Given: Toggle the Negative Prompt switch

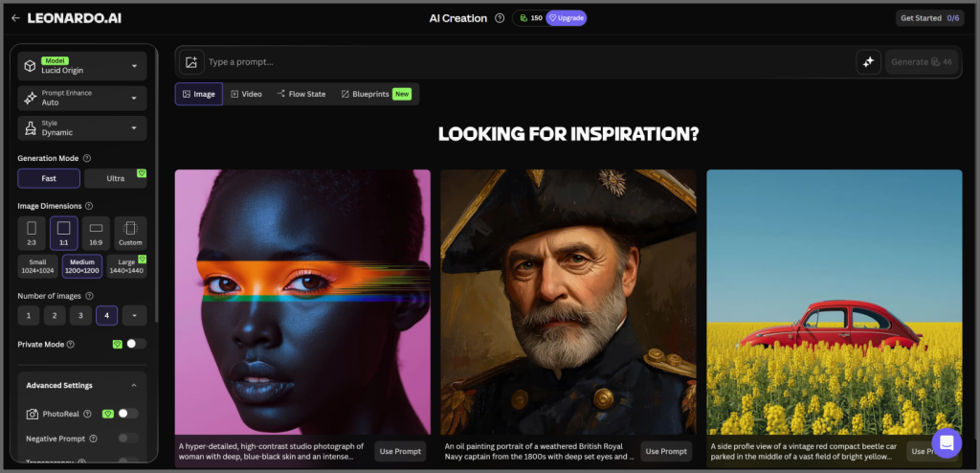Looking at the screenshot, I should [128, 438].
